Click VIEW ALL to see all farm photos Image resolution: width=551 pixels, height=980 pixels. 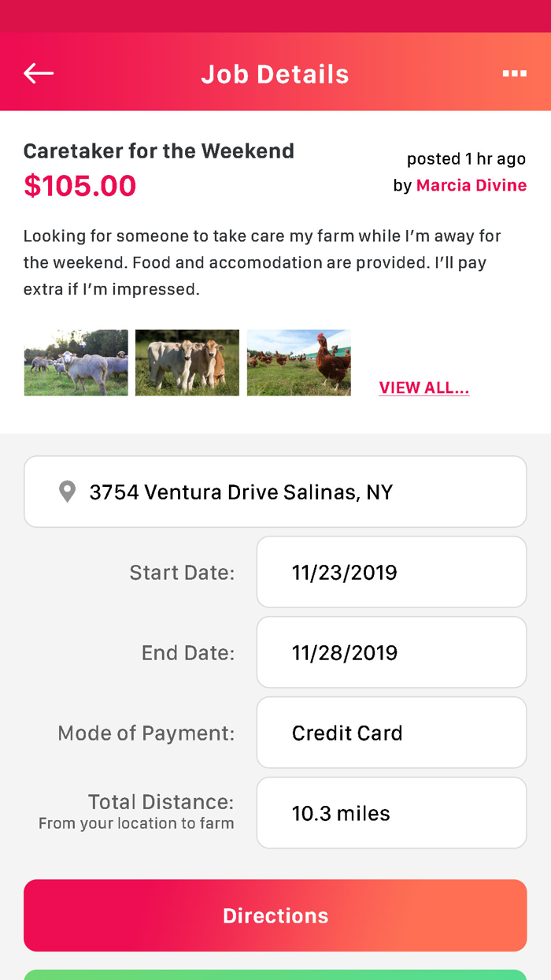[x=424, y=388]
